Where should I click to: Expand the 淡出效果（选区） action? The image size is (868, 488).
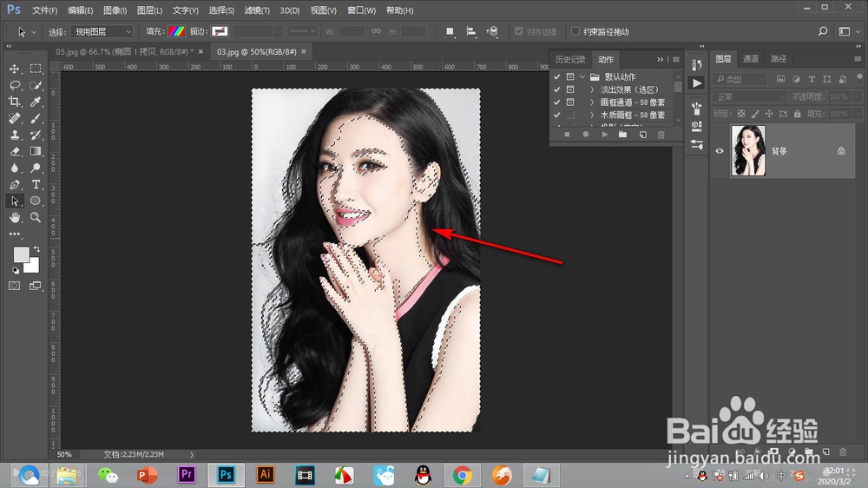pyautogui.click(x=592, y=89)
